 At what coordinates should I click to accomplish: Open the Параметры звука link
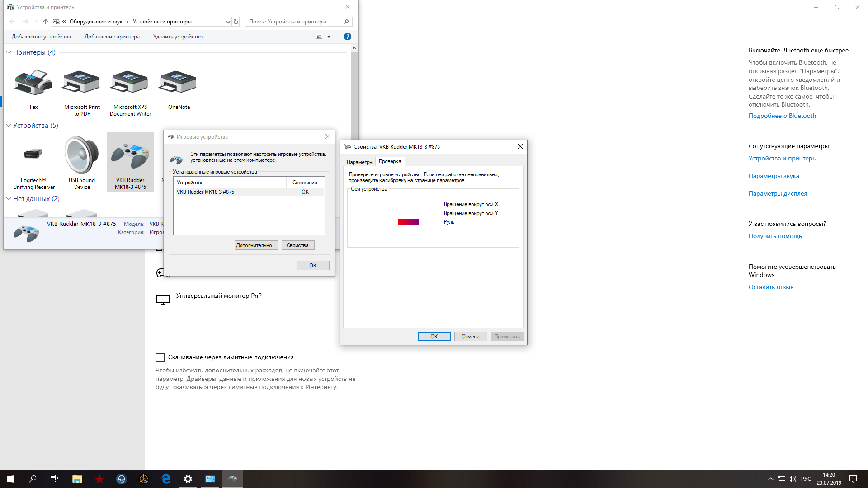coord(774,176)
